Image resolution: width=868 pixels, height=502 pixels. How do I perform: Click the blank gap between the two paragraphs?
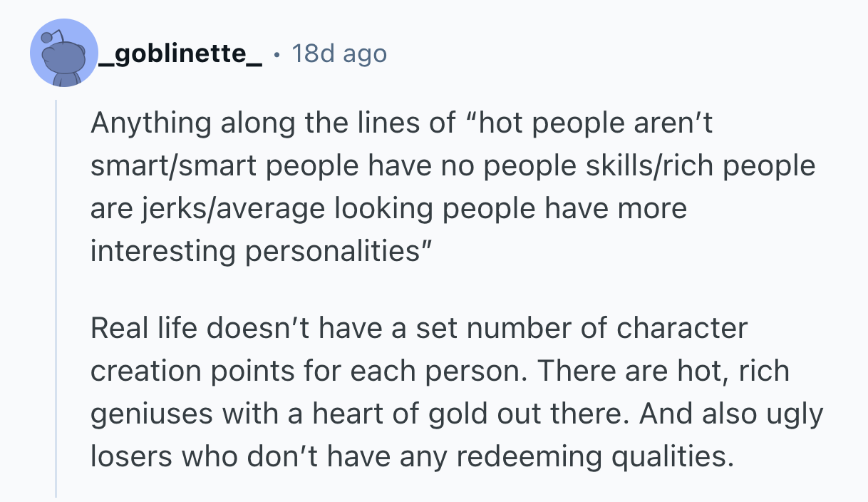click(x=428, y=290)
